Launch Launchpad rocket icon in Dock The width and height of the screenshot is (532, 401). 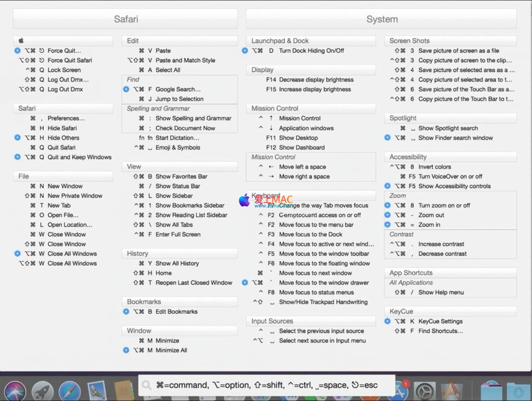[43, 390]
